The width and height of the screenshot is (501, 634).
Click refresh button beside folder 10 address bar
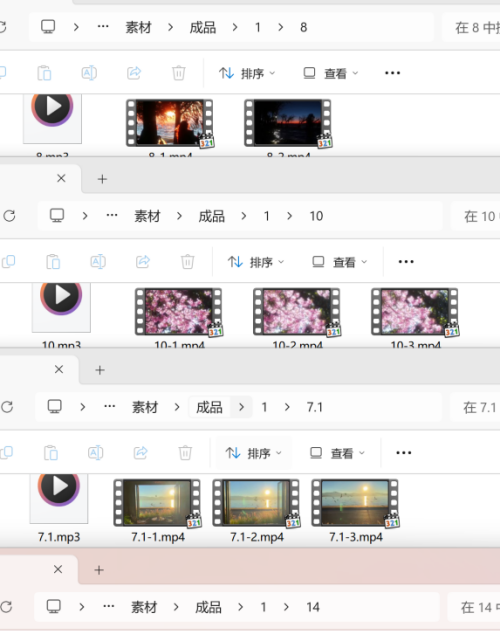tap(9, 216)
